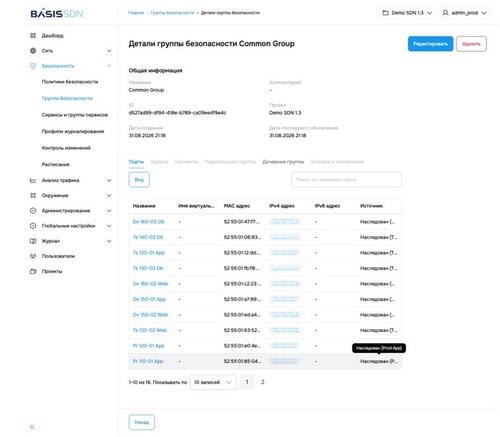This screenshot has height=437, width=500.
Task: Switch to the Условия и исключения tab
Action: (337, 162)
